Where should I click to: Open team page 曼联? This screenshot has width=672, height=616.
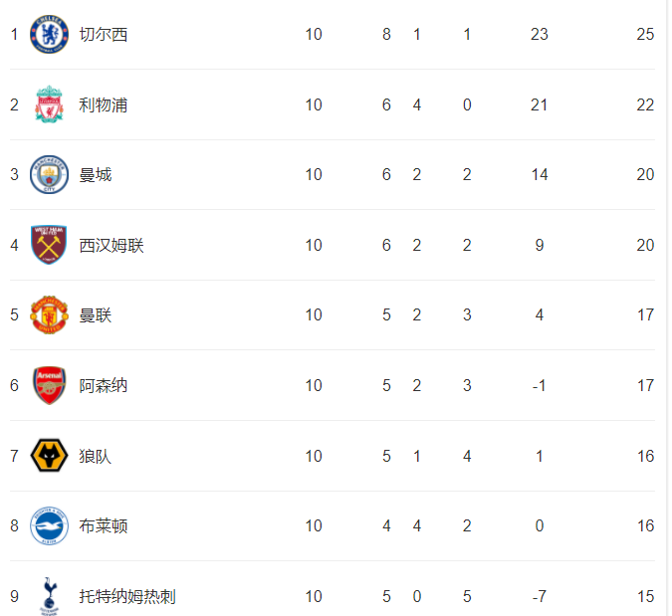click(x=96, y=315)
